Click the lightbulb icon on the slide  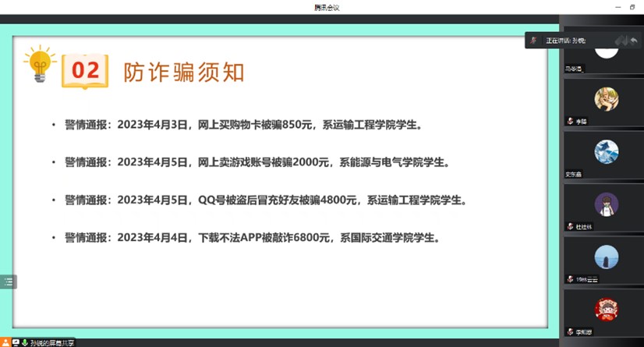[39, 63]
